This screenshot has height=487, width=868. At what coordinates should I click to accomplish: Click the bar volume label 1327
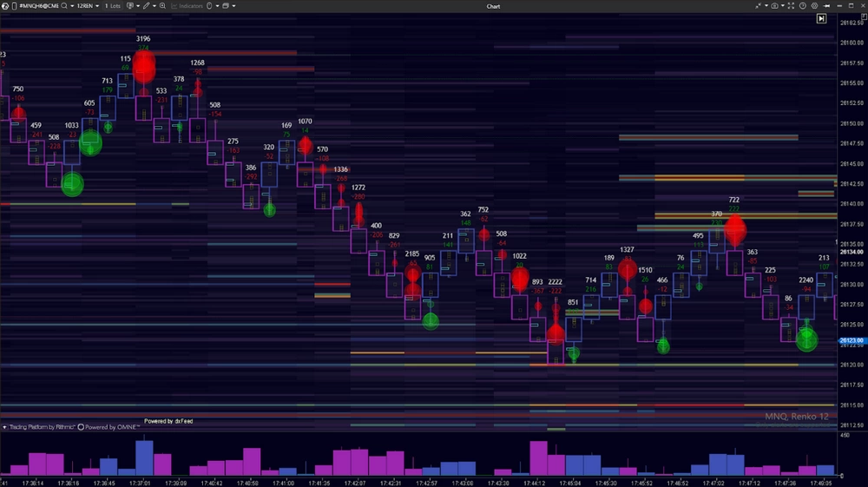click(627, 250)
